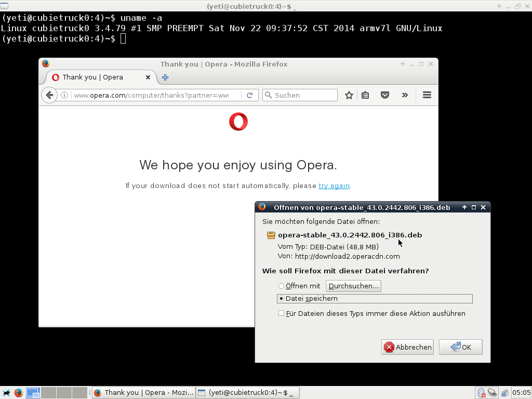Open the Firefox hamburger menu
The width and height of the screenshot is (532, 399).
point(427,95)
